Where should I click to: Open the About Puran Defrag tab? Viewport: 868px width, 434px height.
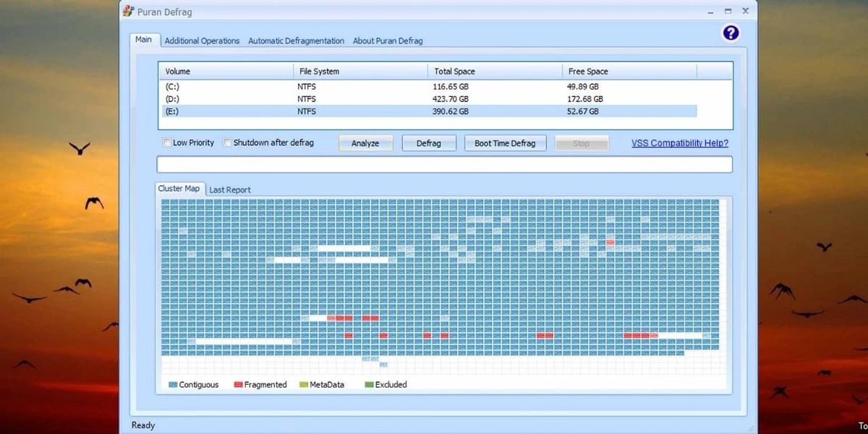point(388,41)
